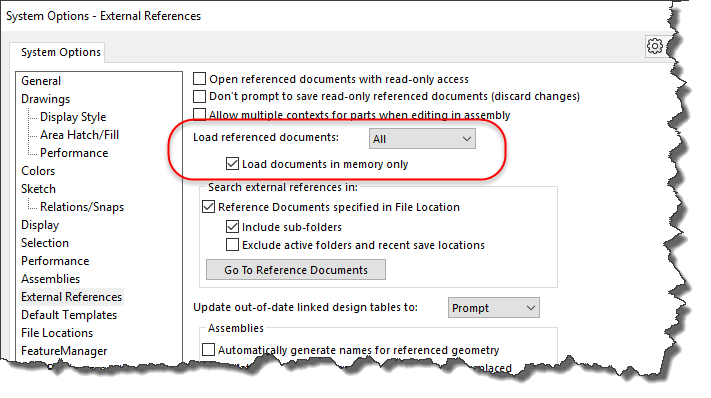
Task: Switch to the System Options tab
Action: point(61,53)
